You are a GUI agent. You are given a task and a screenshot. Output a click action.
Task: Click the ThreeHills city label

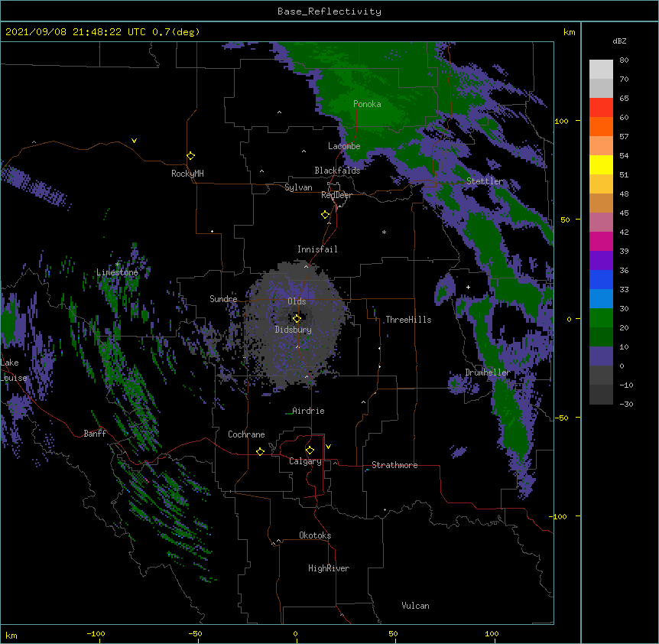coord(408,320)
